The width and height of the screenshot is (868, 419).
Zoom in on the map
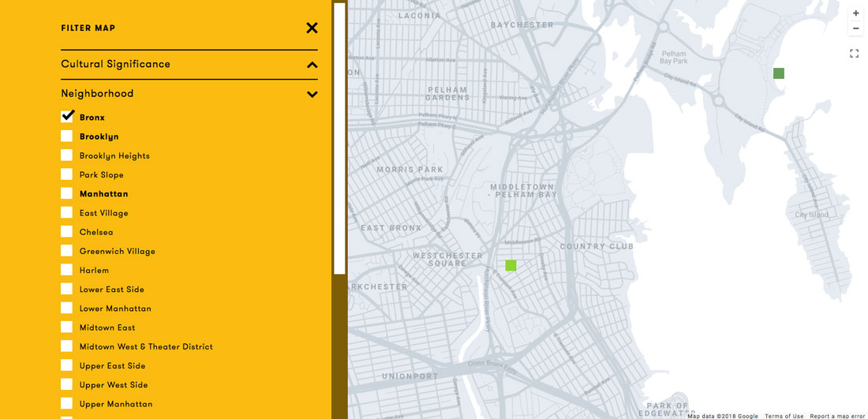click(855, 13)
